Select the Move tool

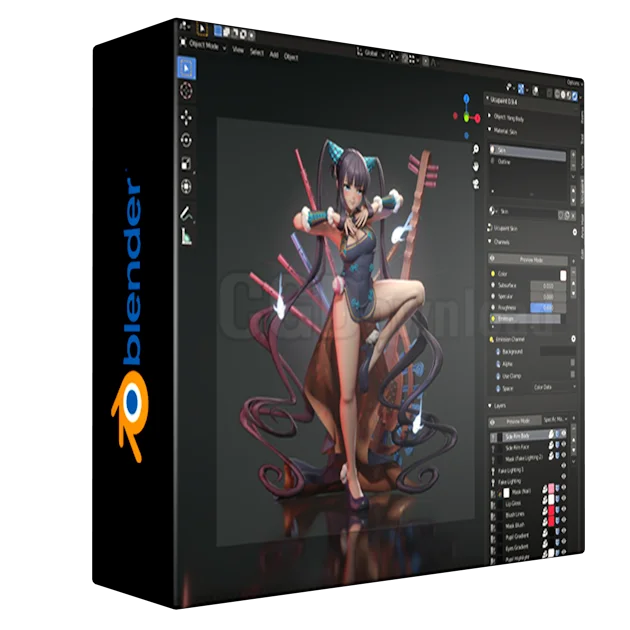(186, 117)
